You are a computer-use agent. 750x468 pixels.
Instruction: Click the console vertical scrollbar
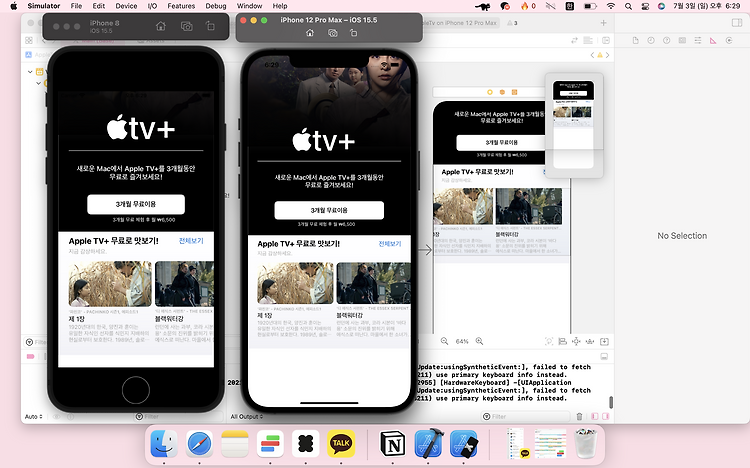click(610, 402)
